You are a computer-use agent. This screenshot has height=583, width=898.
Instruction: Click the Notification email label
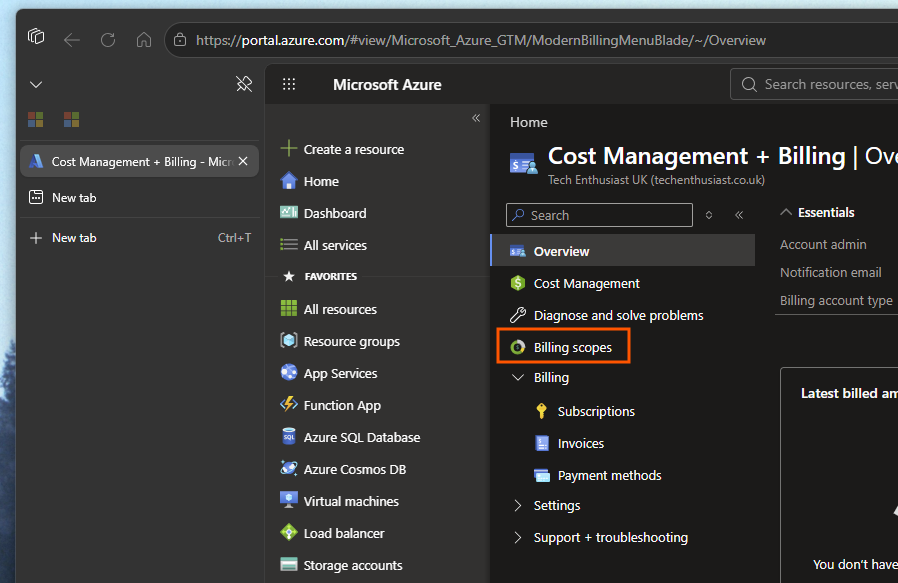(830, 273)
